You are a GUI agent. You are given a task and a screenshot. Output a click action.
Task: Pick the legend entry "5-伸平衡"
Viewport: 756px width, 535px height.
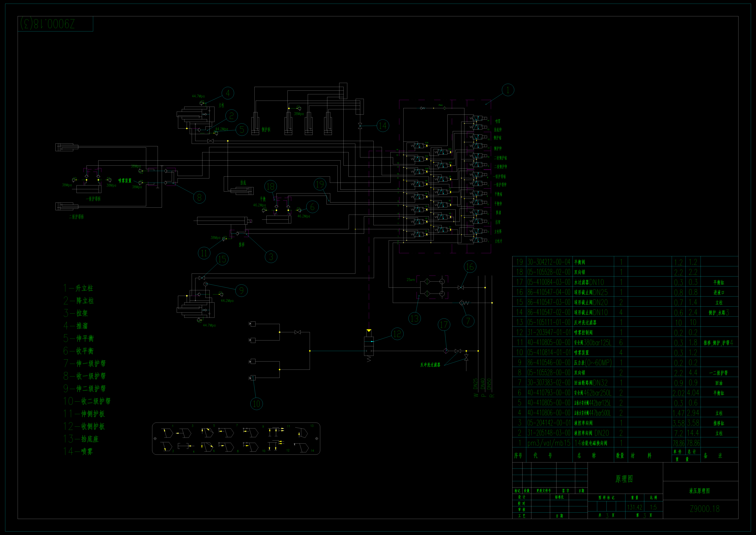[x=79, y=338]
